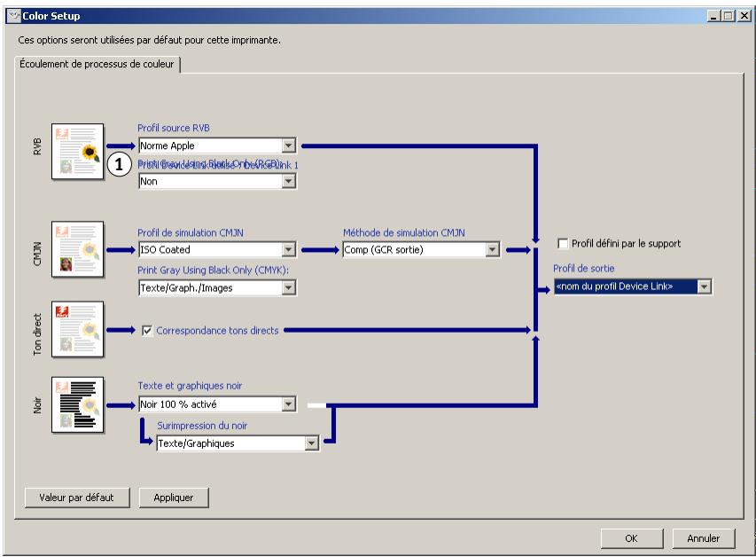Click the Color Setup title bar icon
This screenshot has height=557, width=756.
pos(13,16)
